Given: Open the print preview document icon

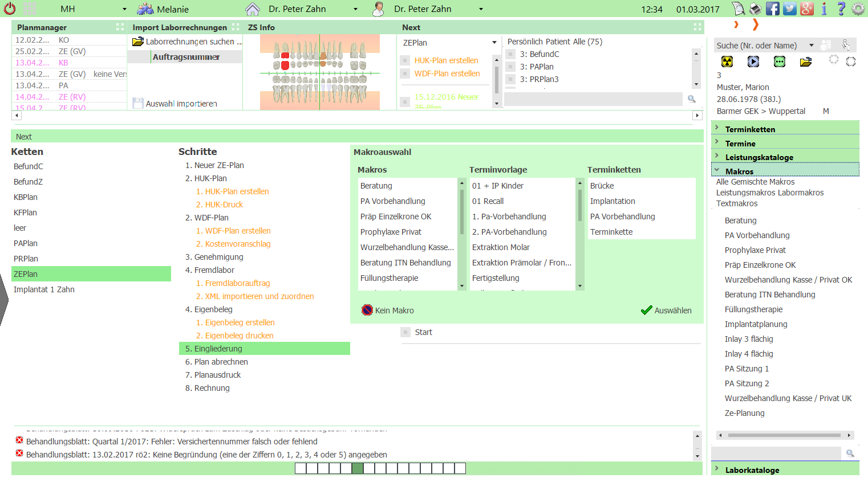Looking at the screenshot, I should coord(739,9).
